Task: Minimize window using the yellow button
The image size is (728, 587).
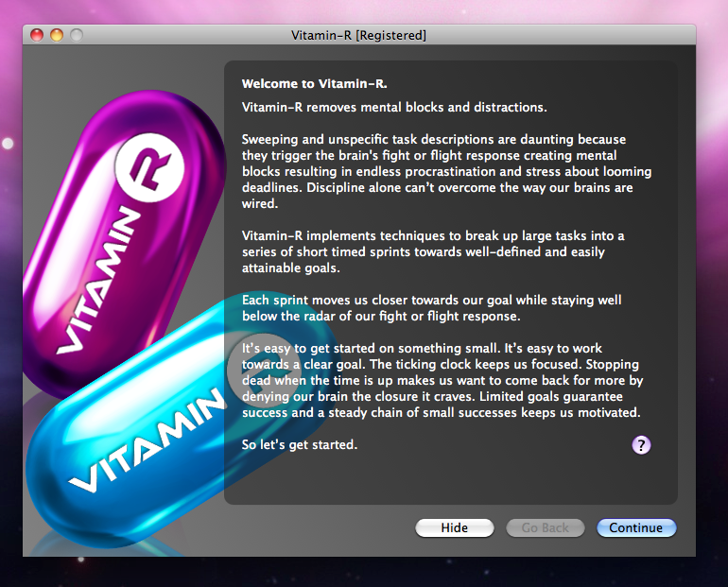Action: [57, 35]
